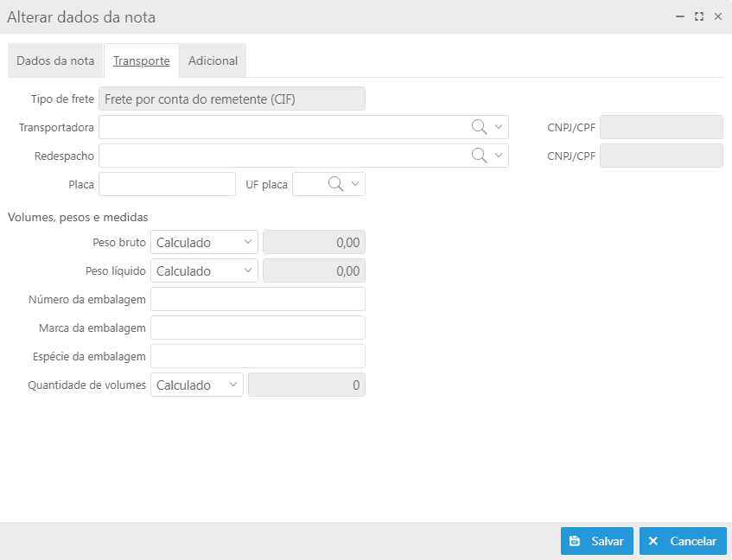Open the UF placa dropdown chevron
Viewport: 732px width, 560px height.
pyautogui.click(x=355, y=184)
